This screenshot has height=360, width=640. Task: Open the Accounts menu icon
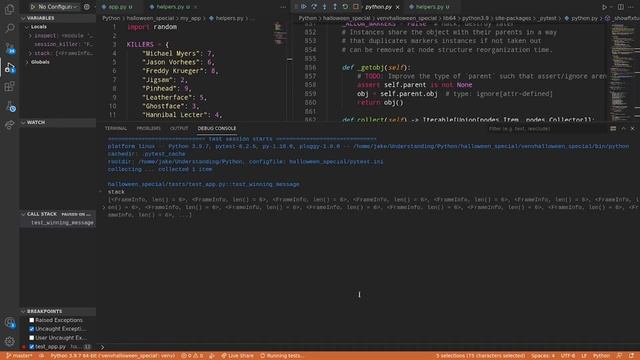click(10, 323)
